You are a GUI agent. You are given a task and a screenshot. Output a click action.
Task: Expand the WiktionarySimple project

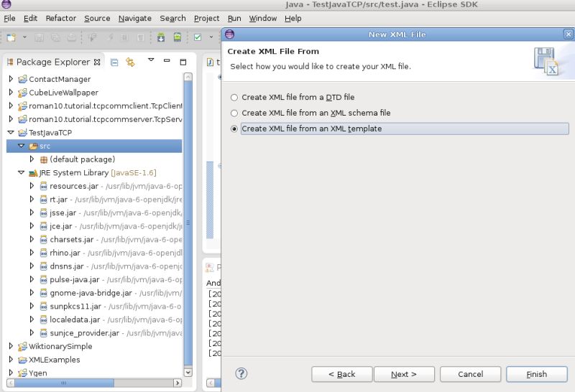coord(11,346)
